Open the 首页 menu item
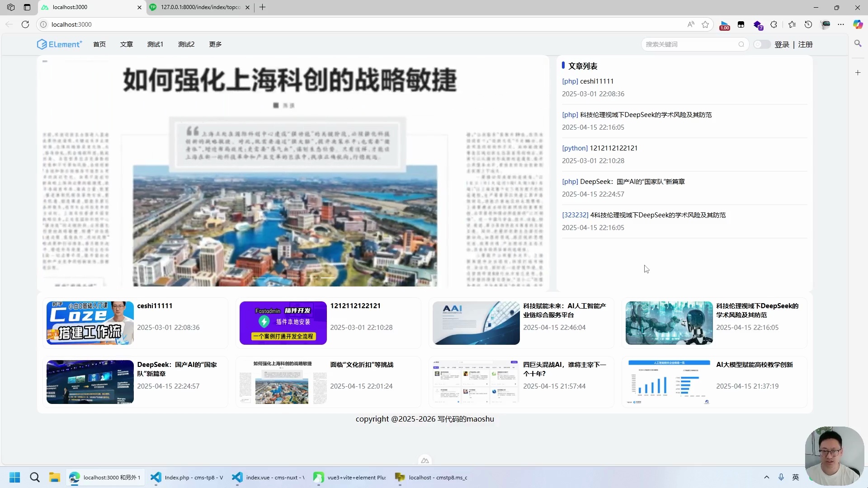 [x=99, y=44]
